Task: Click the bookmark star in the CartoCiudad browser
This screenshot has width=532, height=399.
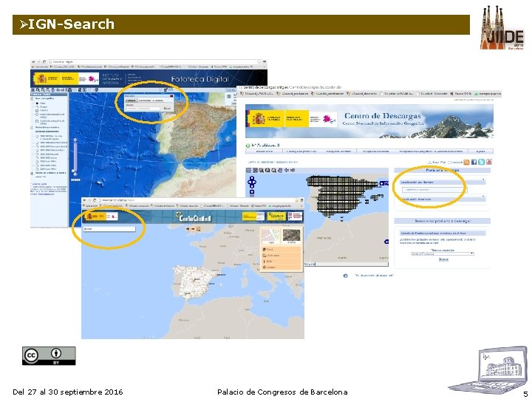Action: [x=296, y=200]
